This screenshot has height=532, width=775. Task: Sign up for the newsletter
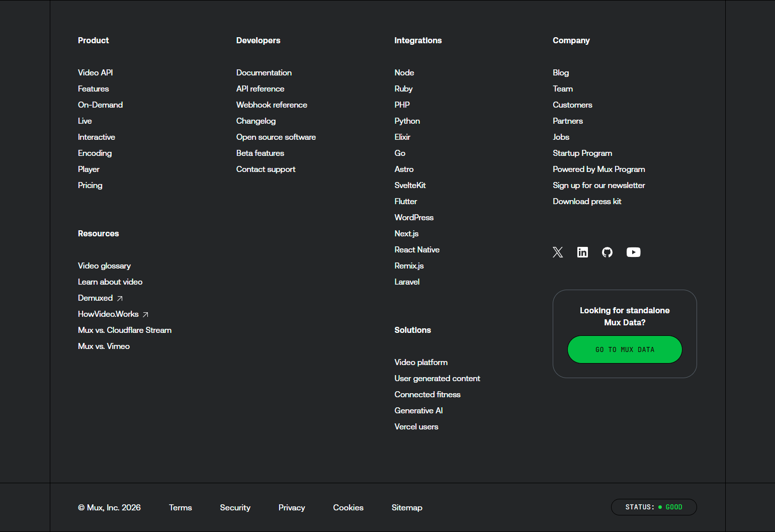point(599,185)
